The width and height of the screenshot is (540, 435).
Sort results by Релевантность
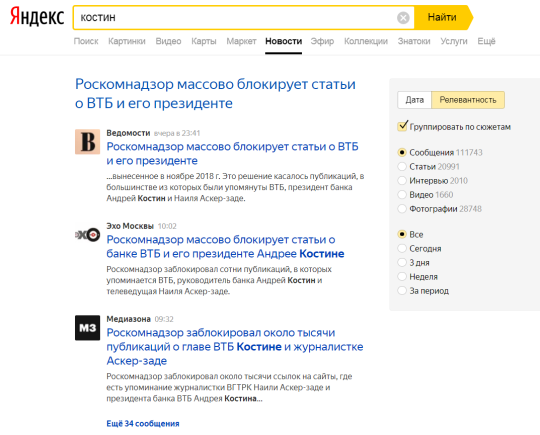(x=468, y=100)
